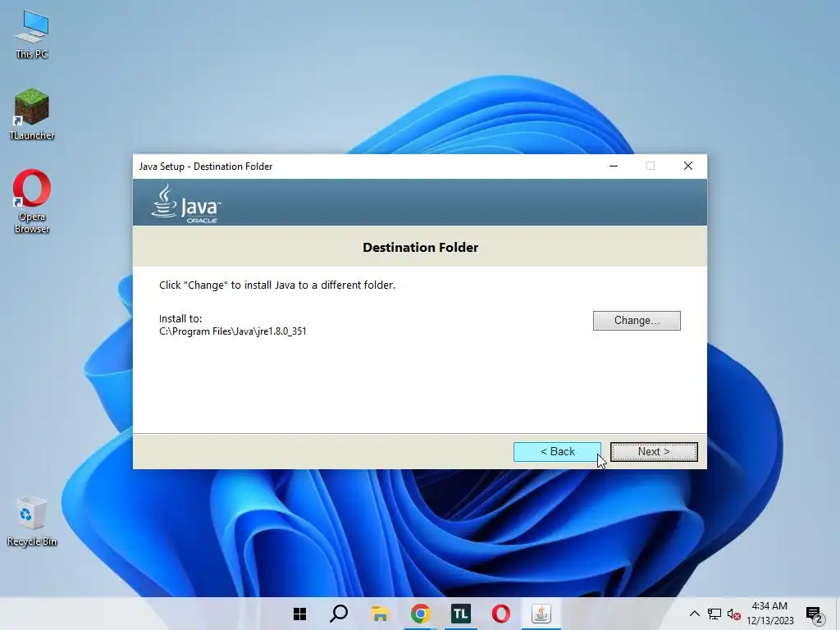
Task: Select the TLauncher desktop shortcut
Action: point(32,115)
